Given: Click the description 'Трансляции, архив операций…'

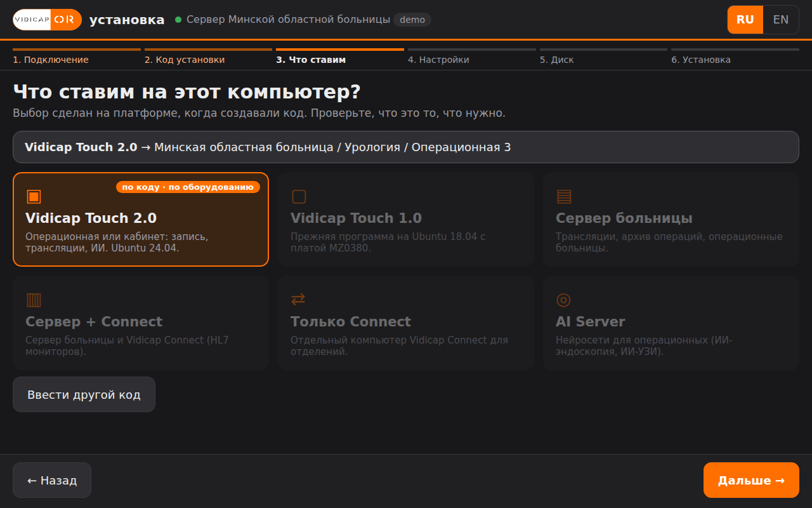Looking at the screenshot, I should click(669, 242).
